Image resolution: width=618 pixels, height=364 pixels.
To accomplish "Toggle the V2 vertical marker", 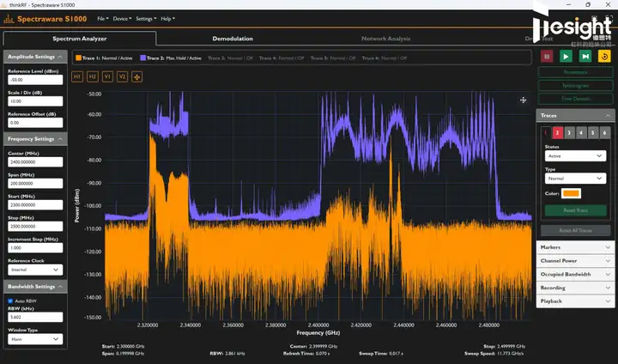I will 122,76.
